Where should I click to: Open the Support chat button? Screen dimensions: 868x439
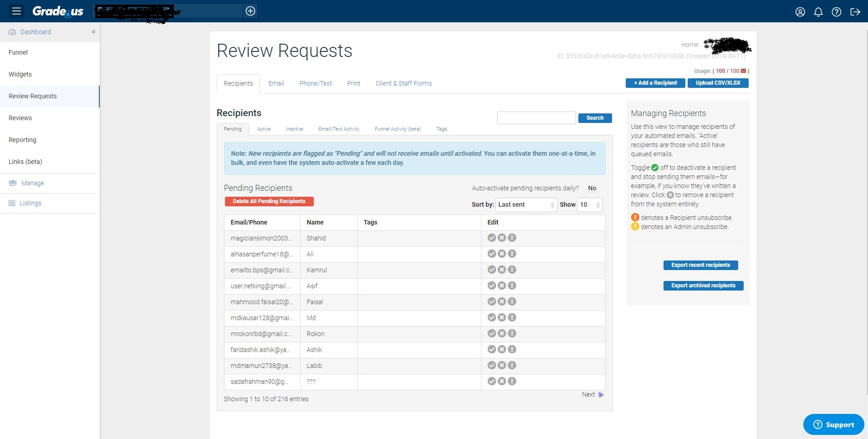(x=833, y=424)
